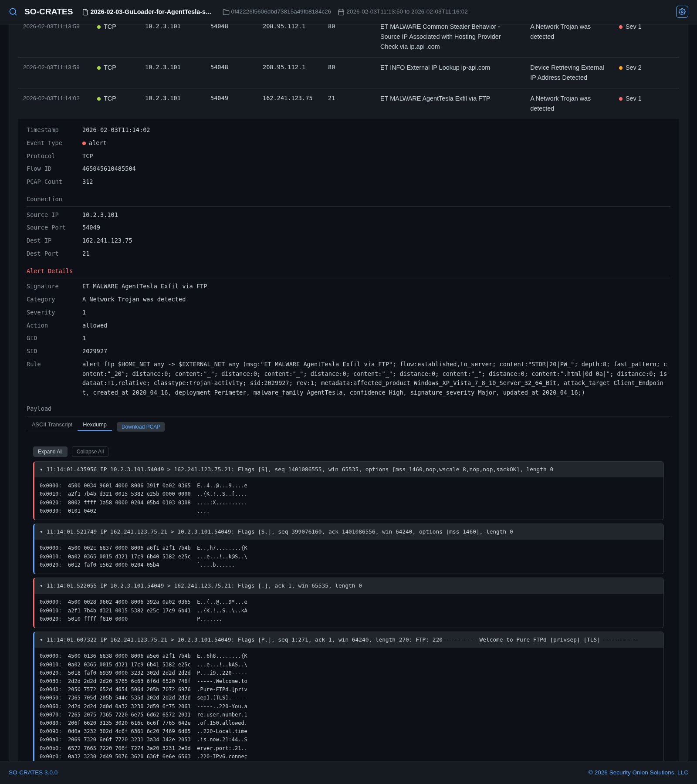Click Signature value ET MALWARE AgentTesla Exfil
This screenshot has width=697, height=784.
point(145,286)
